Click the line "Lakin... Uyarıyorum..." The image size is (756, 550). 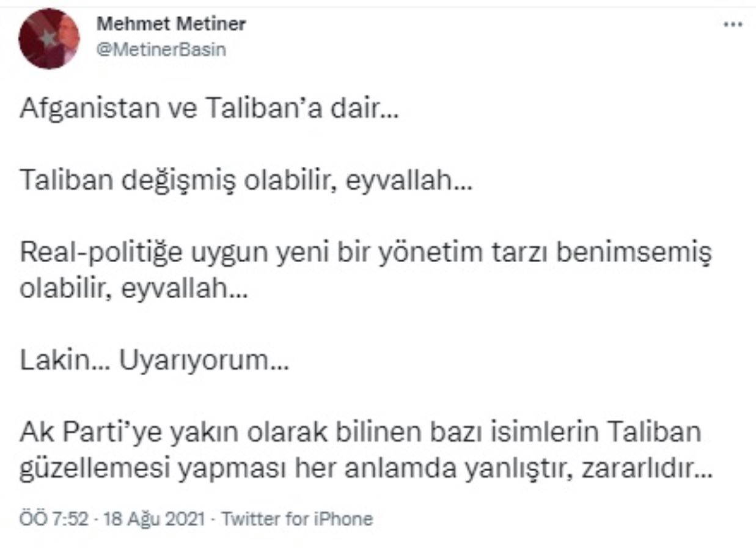point(155,365)
